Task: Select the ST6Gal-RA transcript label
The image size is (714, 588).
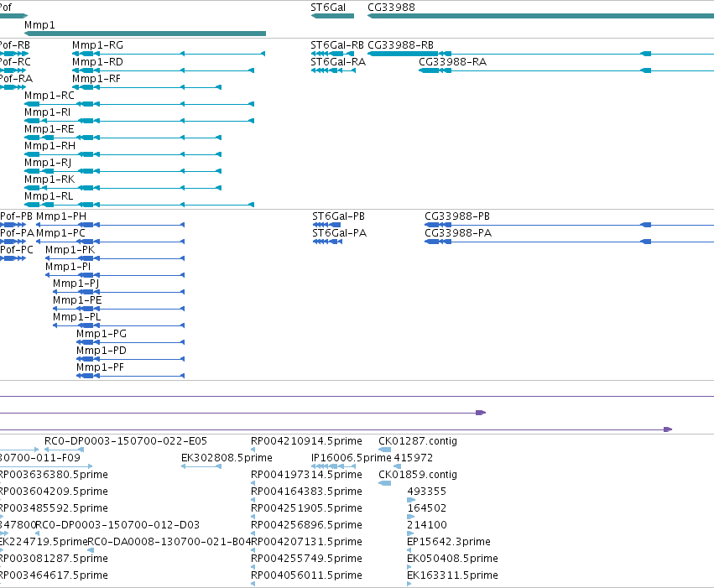Action: [x=338, y=62]
